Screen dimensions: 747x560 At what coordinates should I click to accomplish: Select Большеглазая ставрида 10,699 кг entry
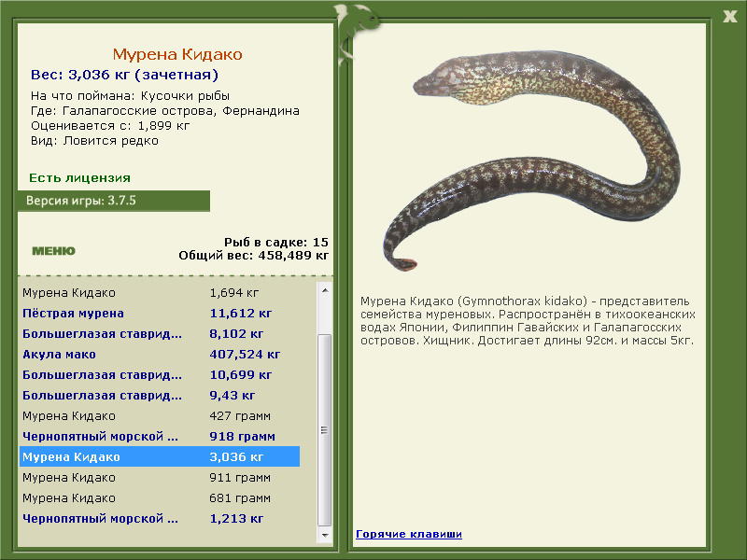tap(160, 375)
